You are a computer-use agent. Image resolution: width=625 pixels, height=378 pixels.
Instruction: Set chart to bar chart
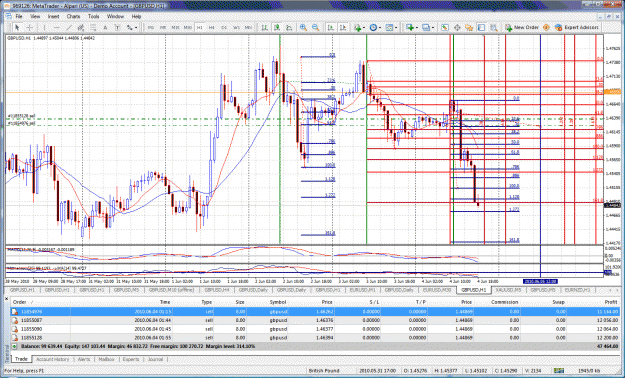(x=264, y=28)
